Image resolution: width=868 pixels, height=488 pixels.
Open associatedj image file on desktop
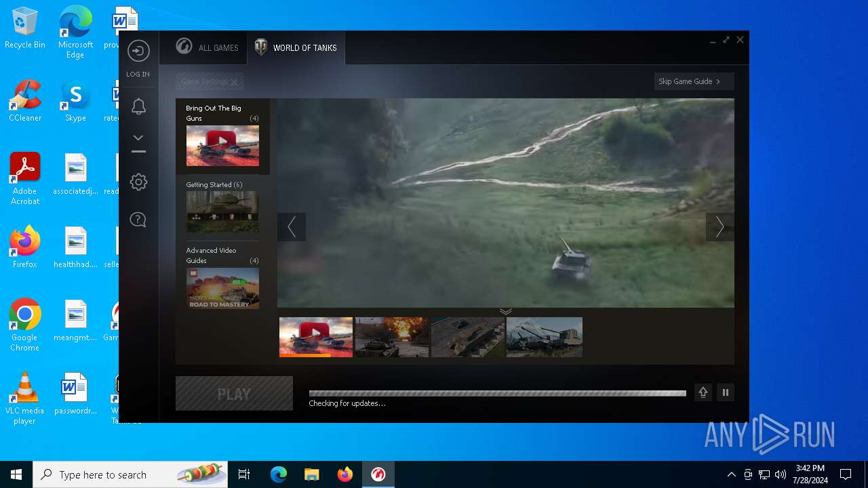click(x=75, y=174)
